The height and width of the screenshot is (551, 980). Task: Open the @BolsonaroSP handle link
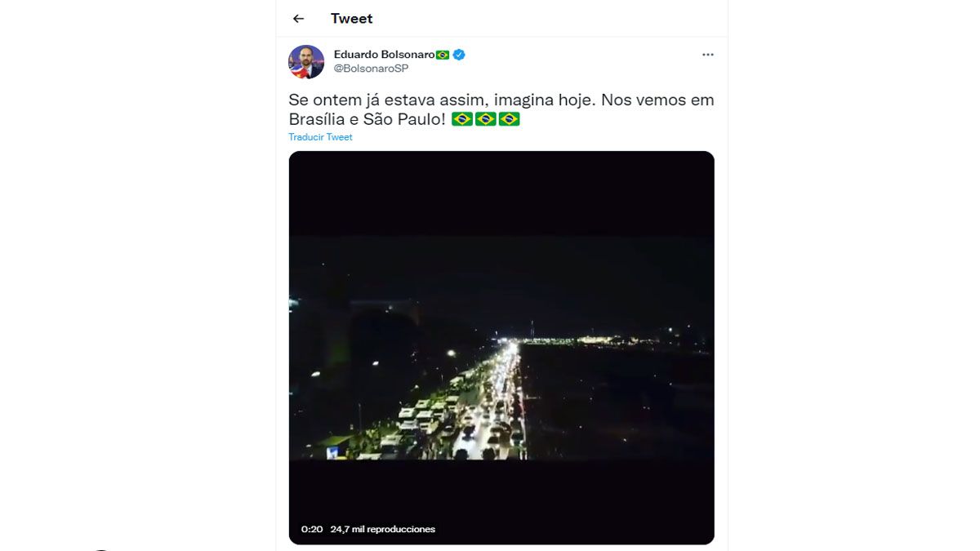(371, 69)
